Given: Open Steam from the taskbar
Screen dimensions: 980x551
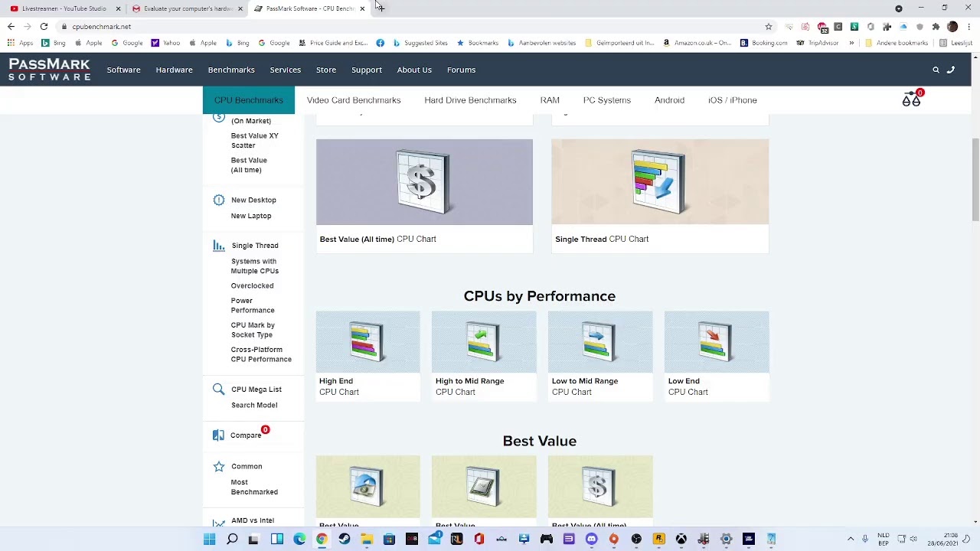Looking at the screenshot, I should 345,540.
